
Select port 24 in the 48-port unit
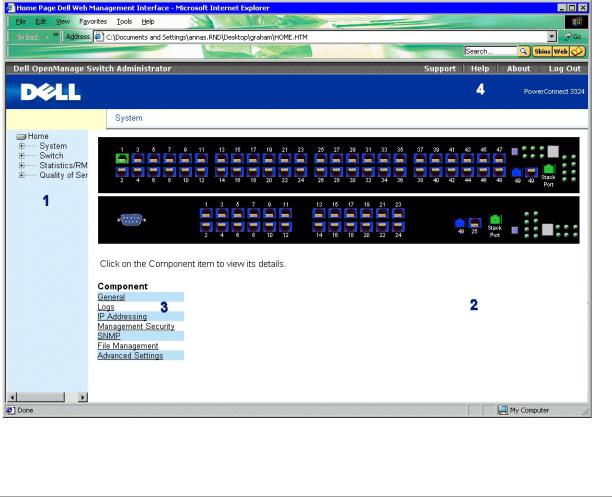tap(301, 171)
